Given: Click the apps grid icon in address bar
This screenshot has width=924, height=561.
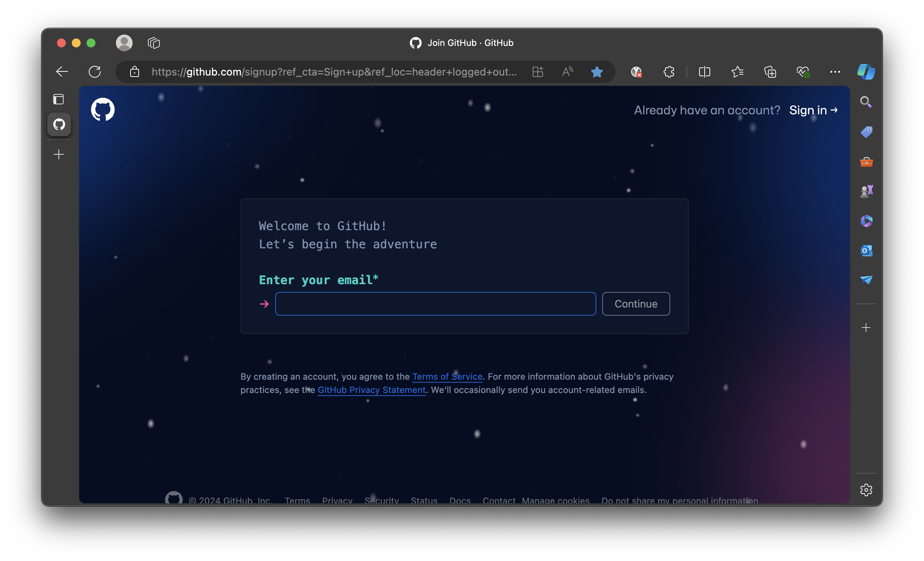Looking at the screenshot, I should click(x=537, y=72).
